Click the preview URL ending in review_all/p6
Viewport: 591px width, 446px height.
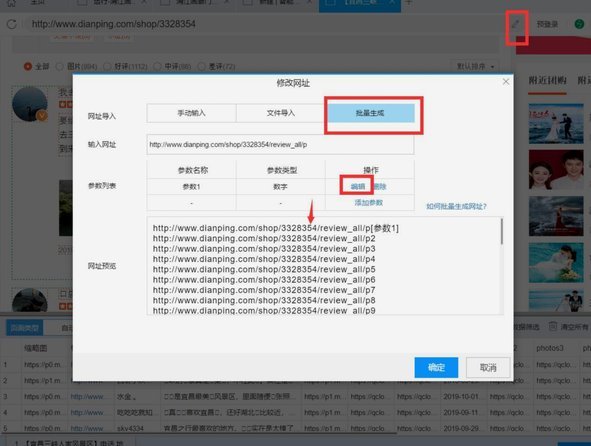264,280
